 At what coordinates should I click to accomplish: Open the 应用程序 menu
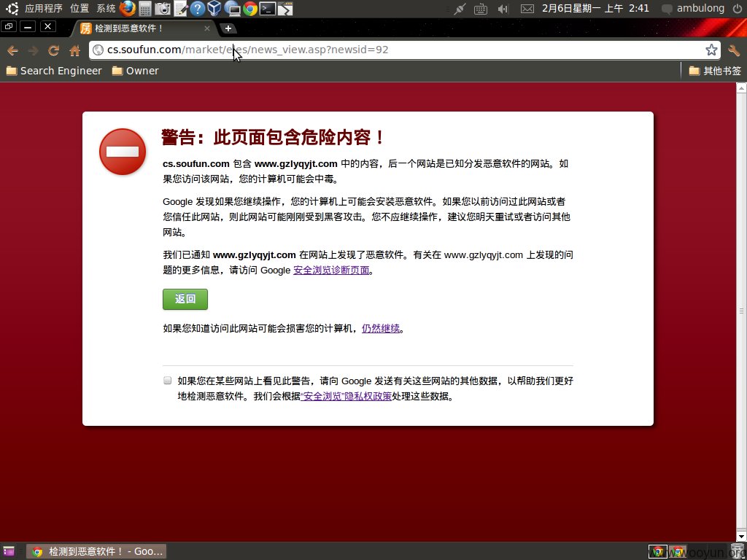pos(44,9)
